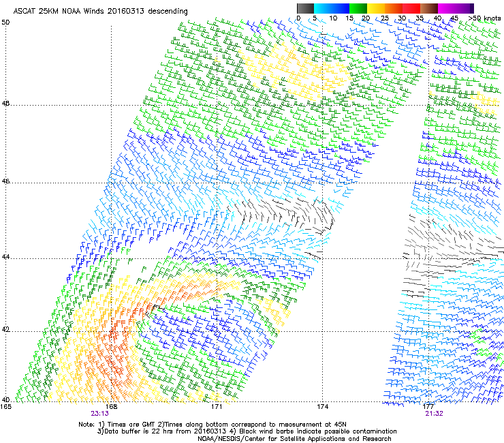
Task: Click the '25' legend scale label
Action: coord(385,18)
